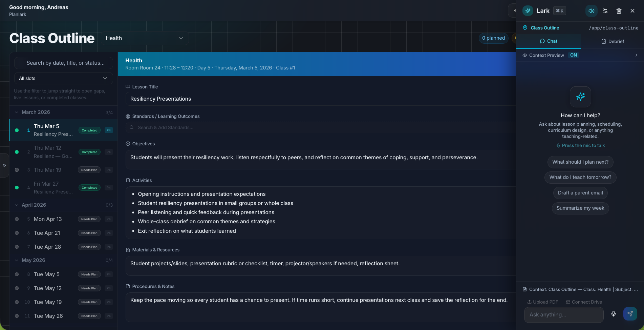Open the All slots filter dropdown

pyautogui.click(x=63, y=78)
